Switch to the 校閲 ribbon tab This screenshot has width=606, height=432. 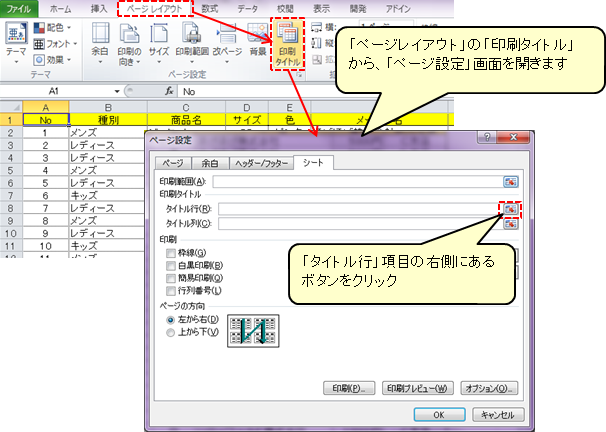click(285, 9)
